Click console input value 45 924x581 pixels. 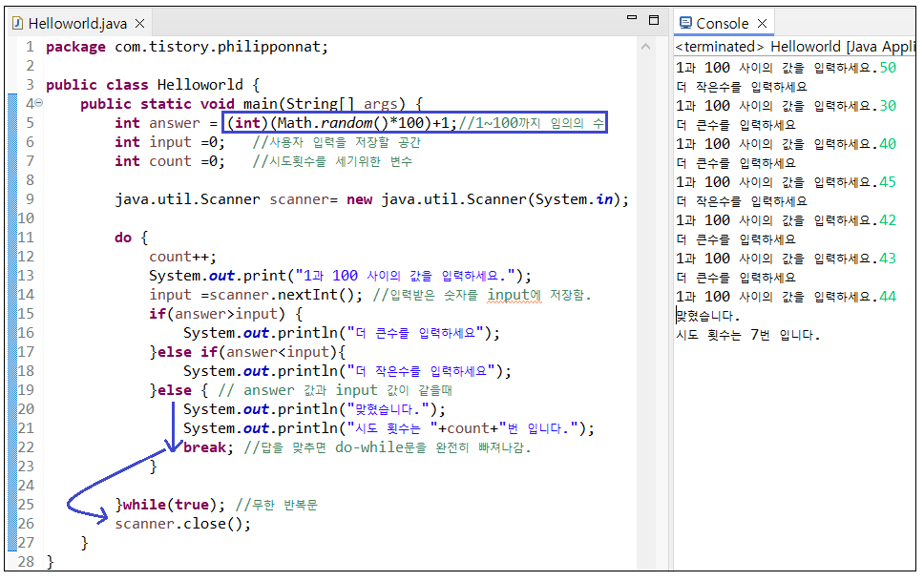pos(888,182)
